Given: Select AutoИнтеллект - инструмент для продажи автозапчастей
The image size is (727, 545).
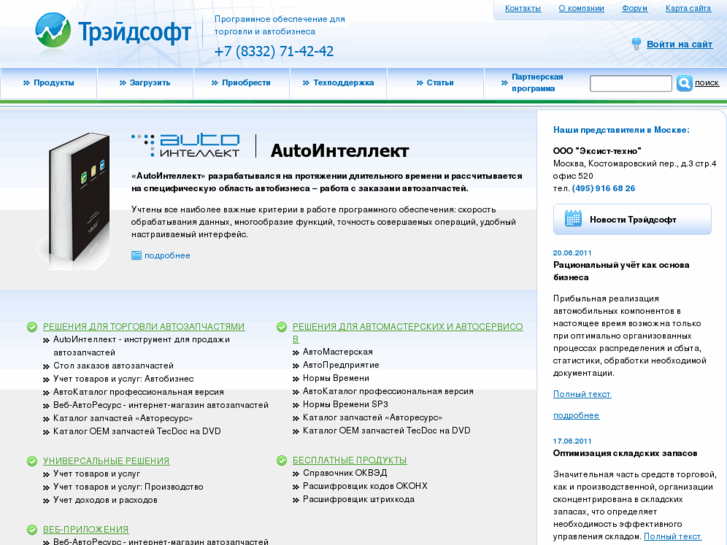Looking at the screenshot, I should pos(141,346).
